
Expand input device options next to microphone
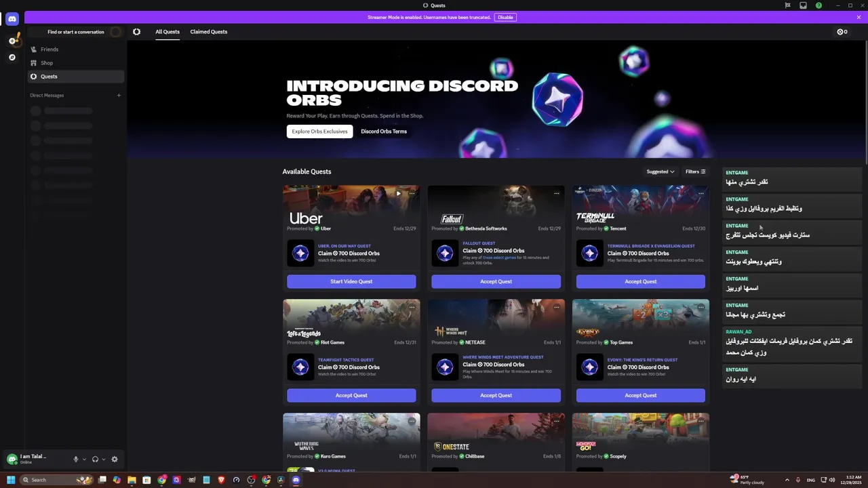coord(84,460)
